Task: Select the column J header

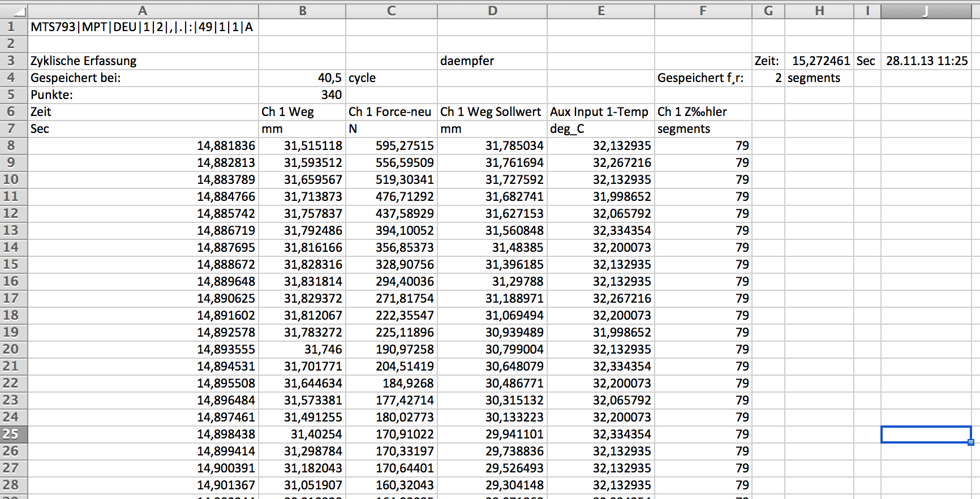Action: [926, 11]
